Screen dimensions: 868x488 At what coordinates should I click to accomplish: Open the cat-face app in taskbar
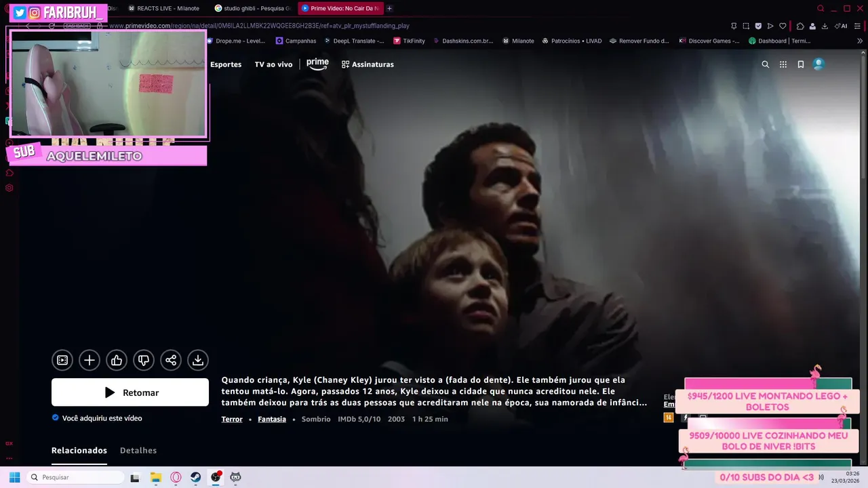(x=235, y=477)
